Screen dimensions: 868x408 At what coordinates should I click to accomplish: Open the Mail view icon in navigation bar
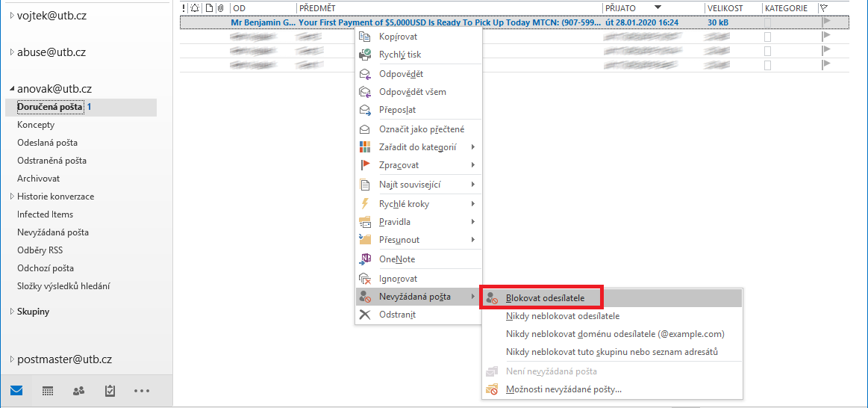click(x=16, y=391)
